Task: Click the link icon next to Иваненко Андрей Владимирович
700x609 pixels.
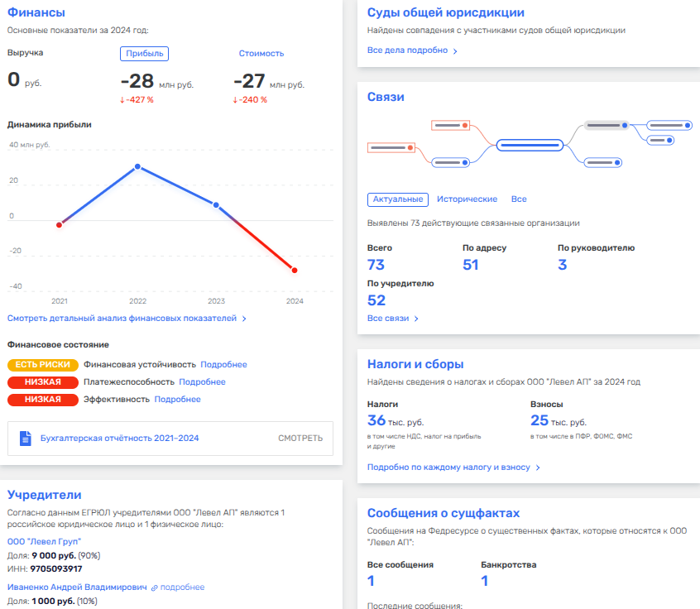Action: click(x=155, y=587)
